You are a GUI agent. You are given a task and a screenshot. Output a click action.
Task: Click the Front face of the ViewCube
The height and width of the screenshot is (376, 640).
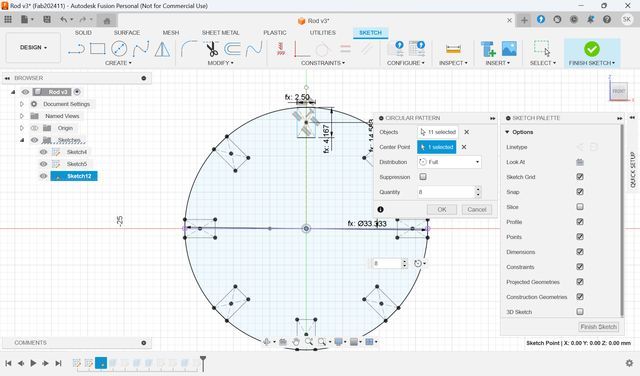pyautogui.click(x=619, y=91)
